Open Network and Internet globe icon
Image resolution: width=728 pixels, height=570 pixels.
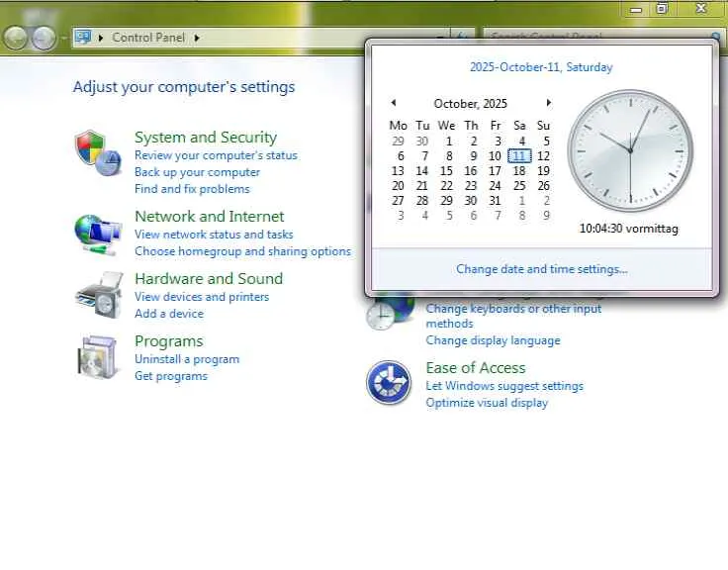[x=98, y=236]
